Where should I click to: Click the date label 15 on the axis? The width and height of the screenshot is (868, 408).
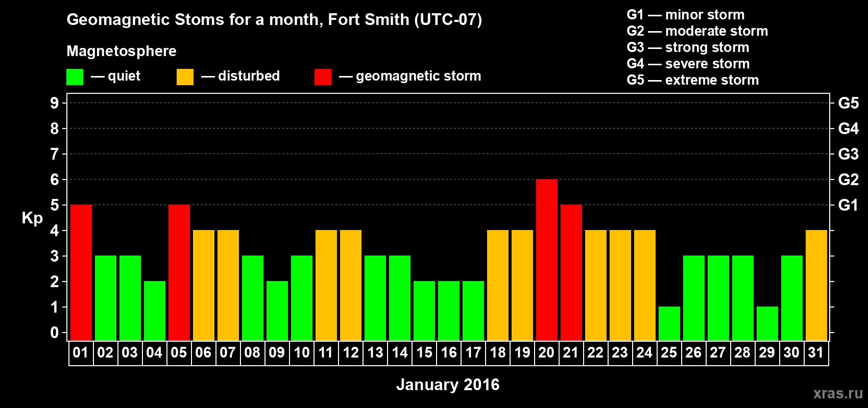[424, 352]
